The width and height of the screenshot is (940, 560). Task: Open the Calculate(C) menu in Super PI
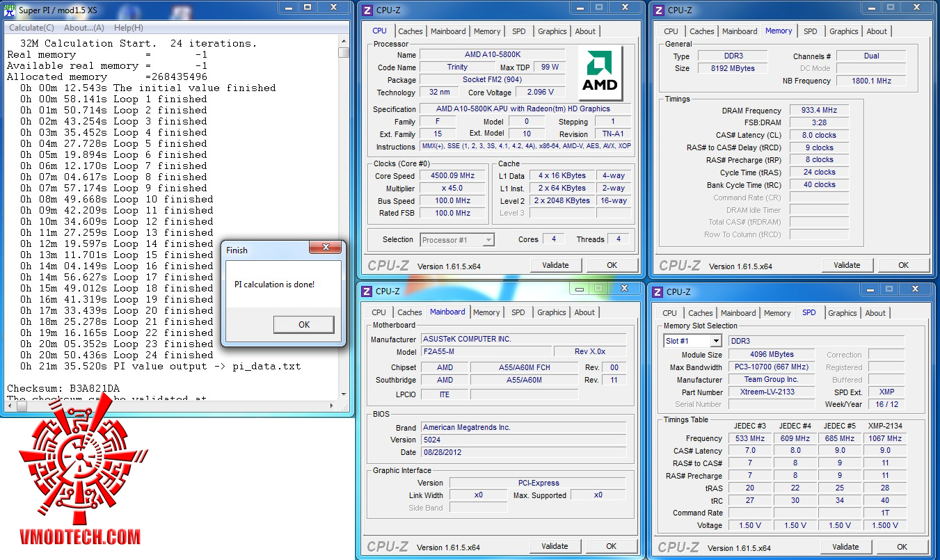point(31,28)
